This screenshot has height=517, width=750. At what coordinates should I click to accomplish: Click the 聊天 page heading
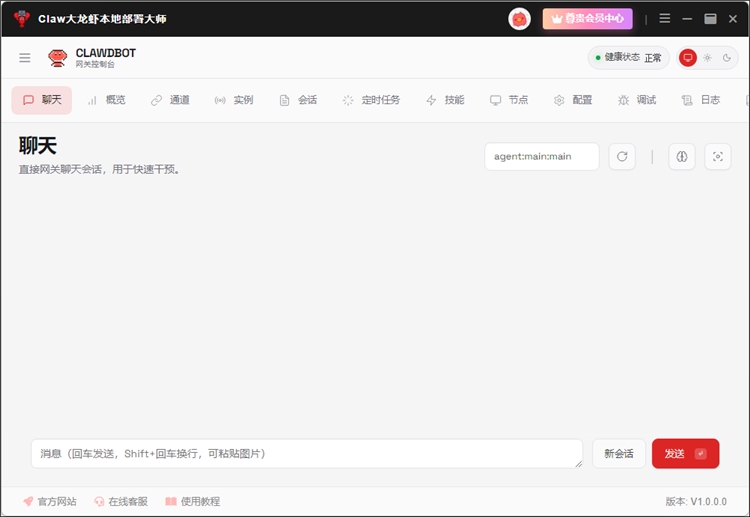[38, 145]
